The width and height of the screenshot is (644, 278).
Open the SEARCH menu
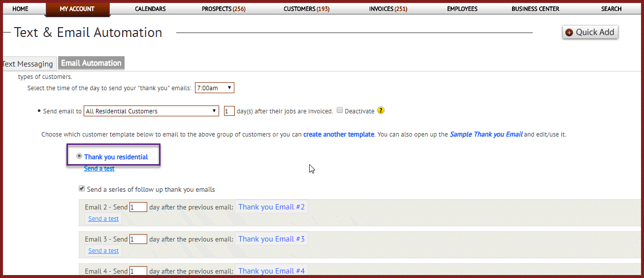click(611, 9)
